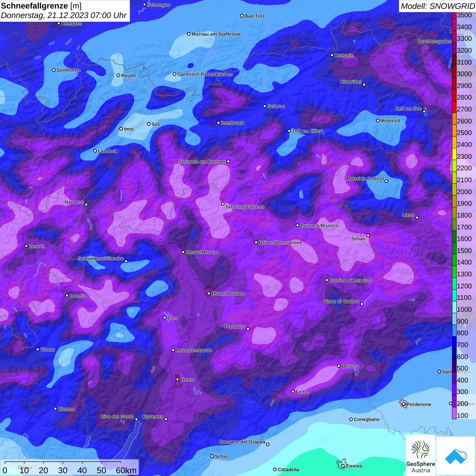476x476 pixels.
Task: Click the Tirano location dot
Action: [x=38, y=350]
